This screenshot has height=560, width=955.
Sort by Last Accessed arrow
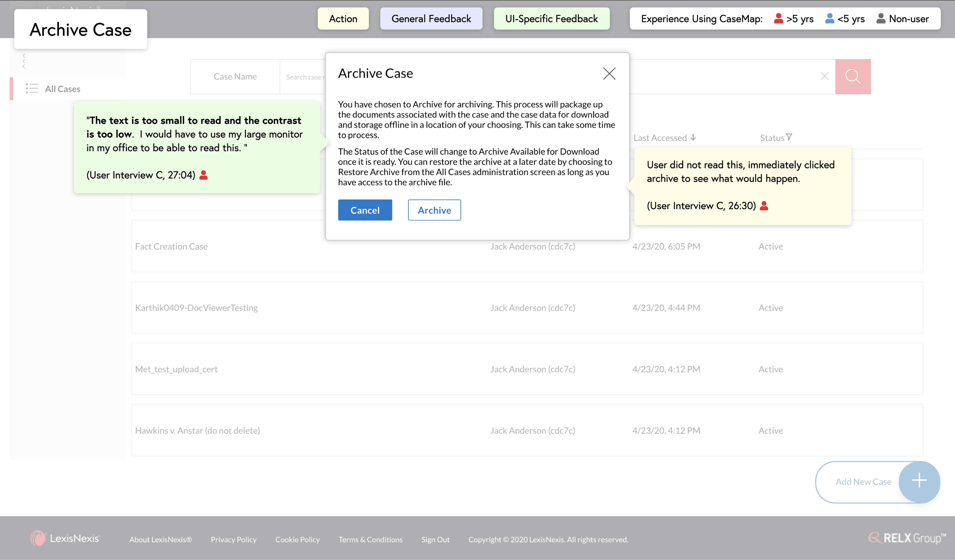[x=693, y=137]
